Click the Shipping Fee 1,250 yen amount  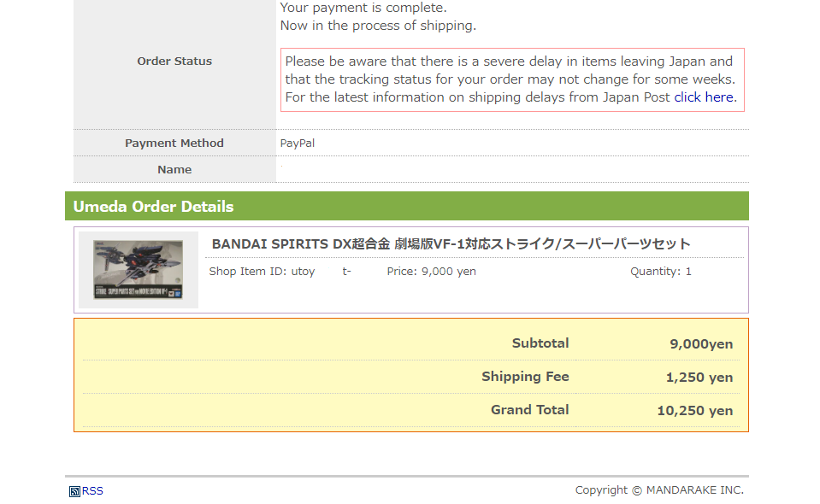click(x=699, y=377)
